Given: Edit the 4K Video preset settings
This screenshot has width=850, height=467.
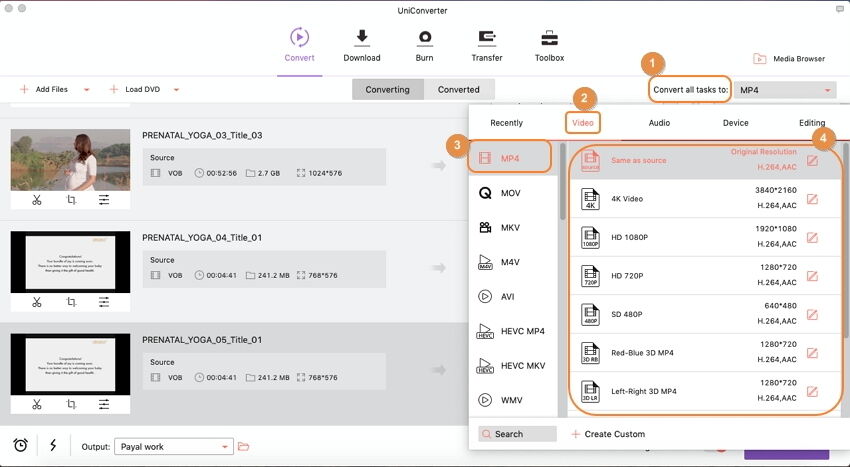Looking at the screenshot, I should (812, 199).
